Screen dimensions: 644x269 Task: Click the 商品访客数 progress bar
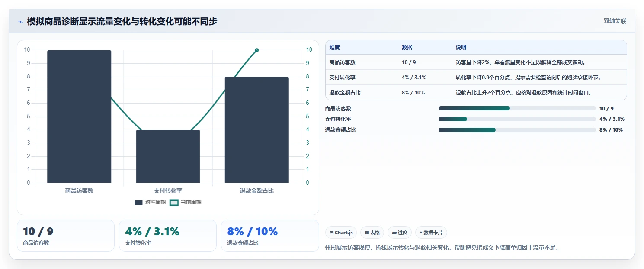517,108
